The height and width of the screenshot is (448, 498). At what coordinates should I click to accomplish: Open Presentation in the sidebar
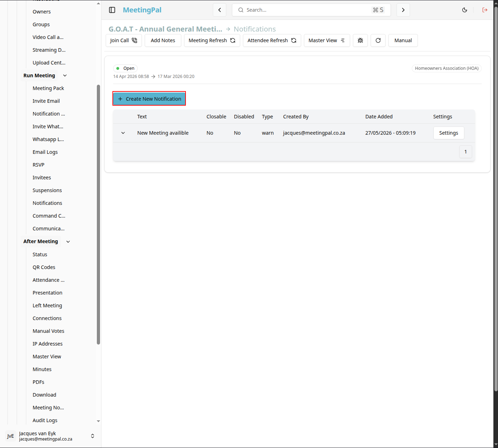pos(48,293)
